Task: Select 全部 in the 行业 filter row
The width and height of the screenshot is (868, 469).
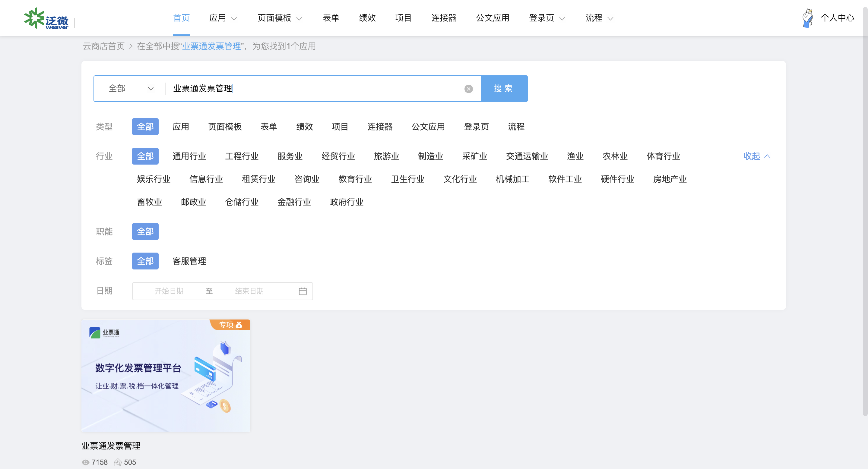Action: [145, 156]
